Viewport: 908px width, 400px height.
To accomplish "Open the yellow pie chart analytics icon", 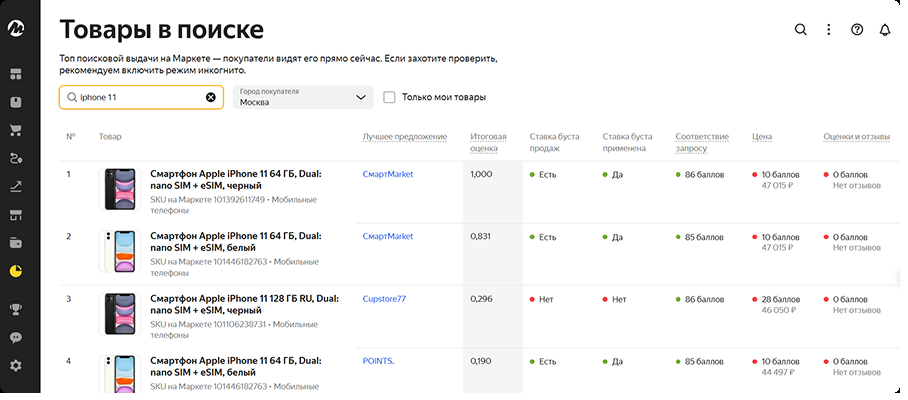I will point(16,271).
